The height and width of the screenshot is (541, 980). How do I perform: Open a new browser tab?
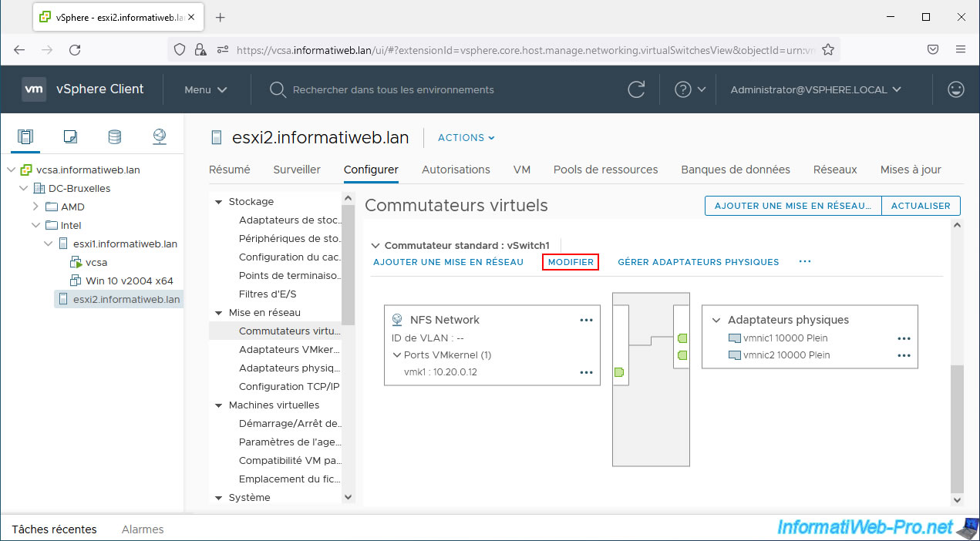click(220, 17)
